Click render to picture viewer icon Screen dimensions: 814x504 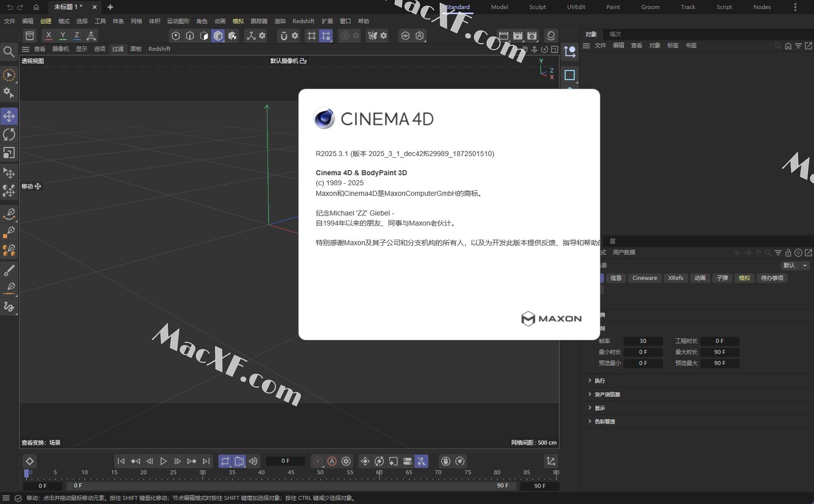click(518, 36)
